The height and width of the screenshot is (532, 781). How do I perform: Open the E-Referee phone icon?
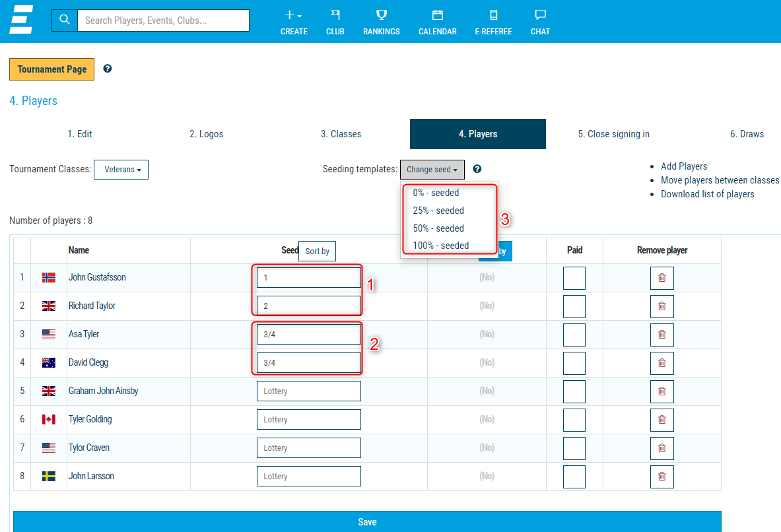click(x=492, y=15)
